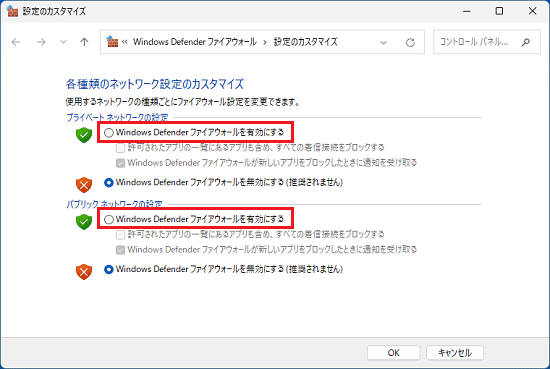
Task: Click heading 各種類のネットワーク設定のカスタマイズ
Action: (x=154, y=84)
